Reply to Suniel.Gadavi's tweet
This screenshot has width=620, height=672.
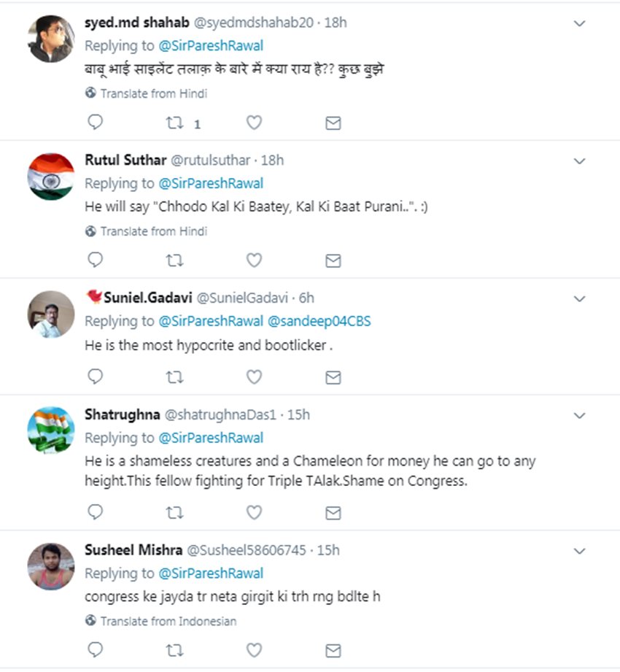(x=96, y=376)
